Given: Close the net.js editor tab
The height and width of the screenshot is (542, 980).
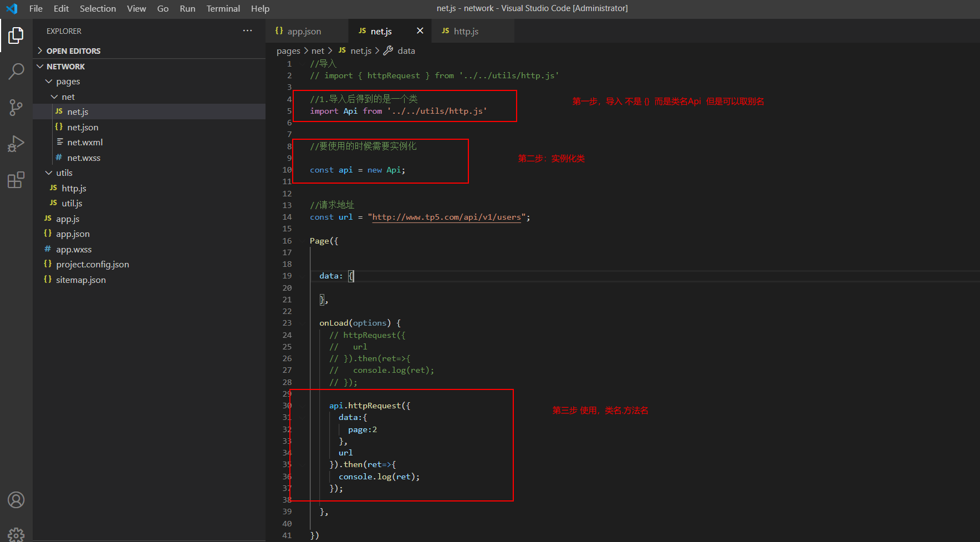Looking at the screenshot, I should (420, 31).
